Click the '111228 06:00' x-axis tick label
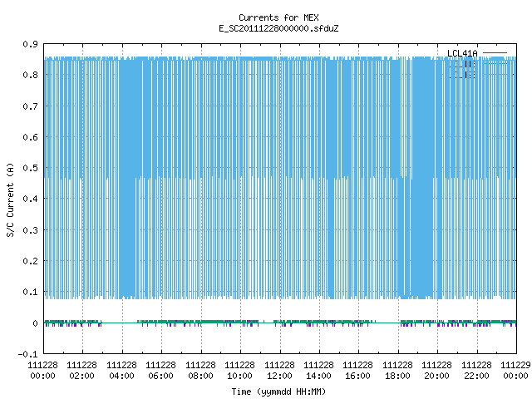The image size is (532, 399). click(160, 371)
